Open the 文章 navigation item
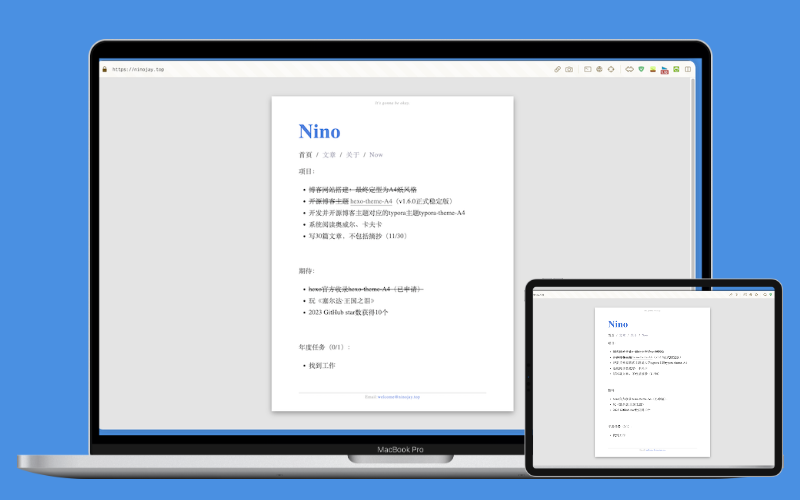This screenshot has width=800, height=500. [x=329, y=155]
